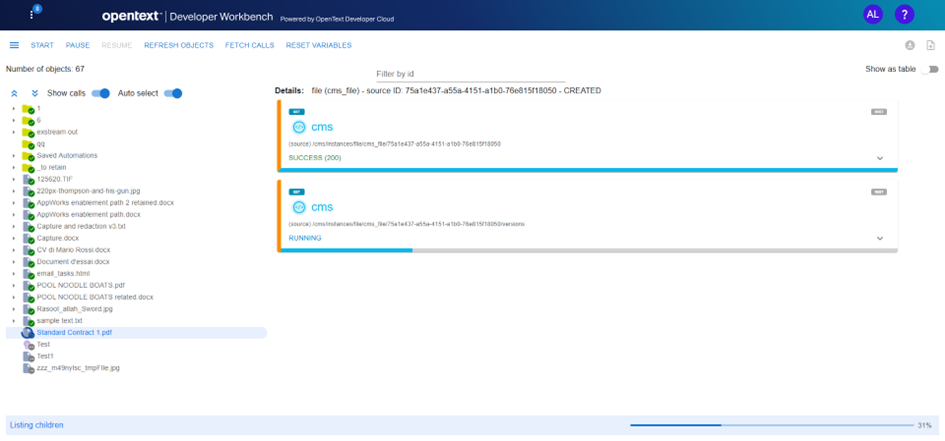Click the file icon next to Test1

(28, 357)
